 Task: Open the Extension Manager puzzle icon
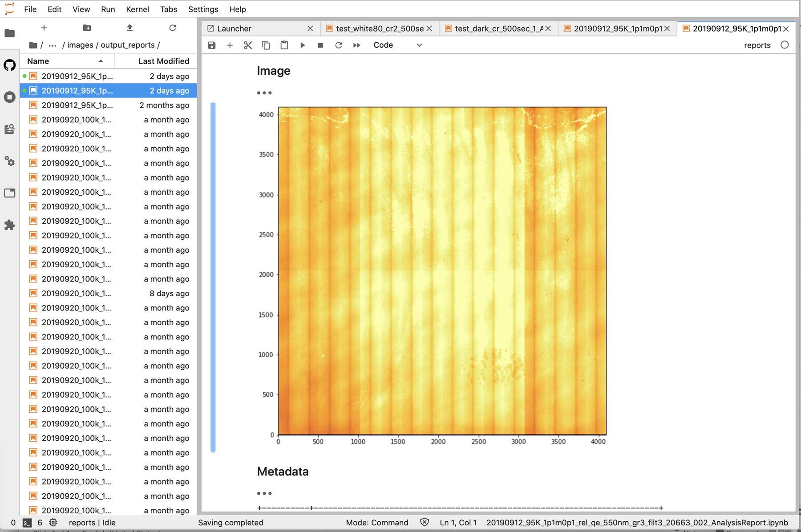click(x=9, y=225)
